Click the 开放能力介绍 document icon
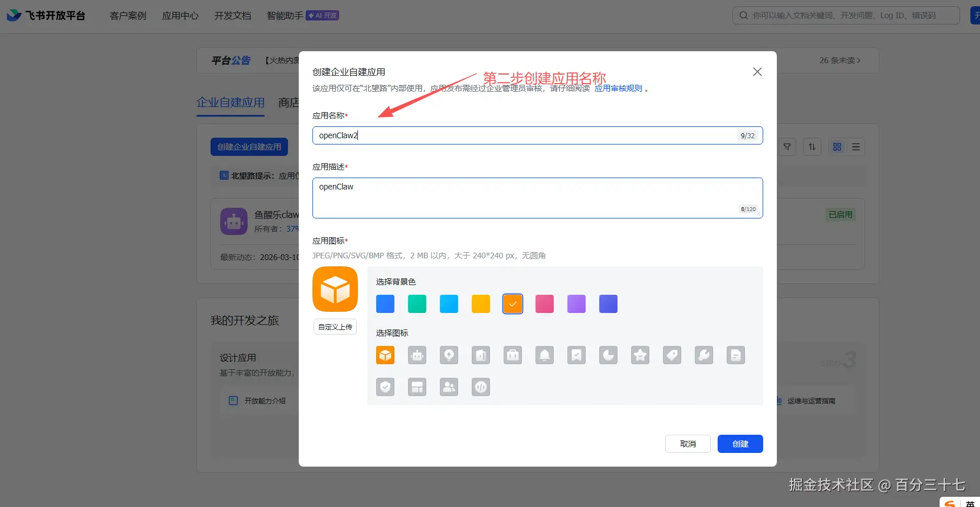This screenshot has width=980, height=507. [x=233, y=401]
